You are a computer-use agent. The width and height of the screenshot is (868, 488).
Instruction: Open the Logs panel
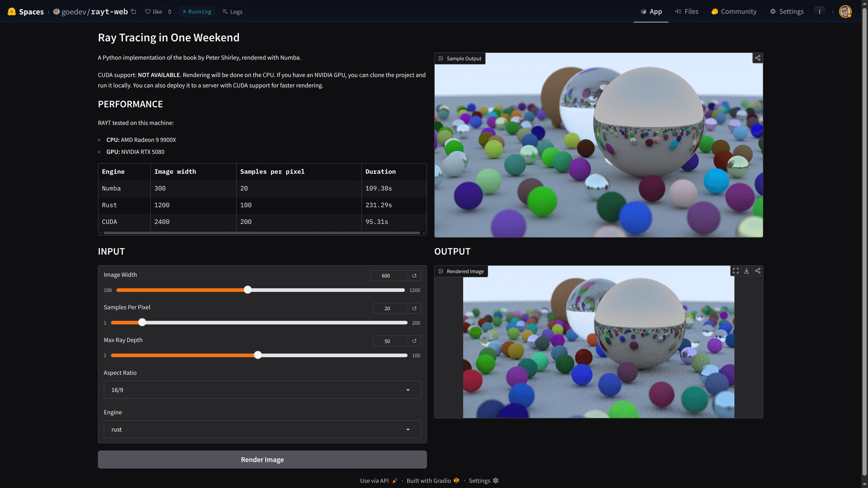tap(232, 12)
